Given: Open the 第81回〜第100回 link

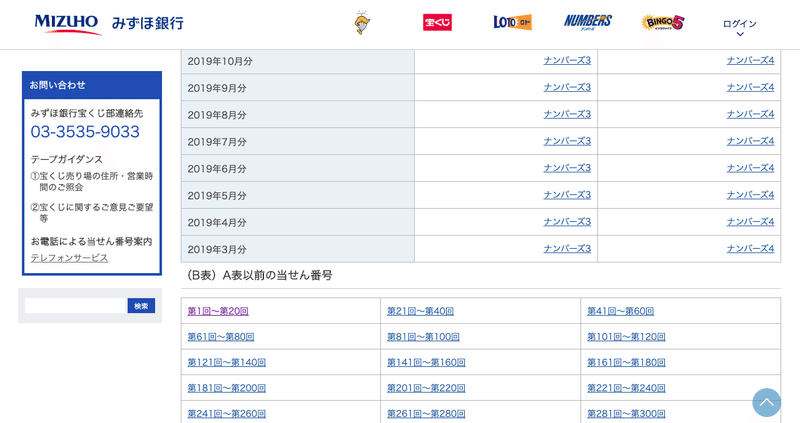Looking at the screenshot, I should point(423,337).
